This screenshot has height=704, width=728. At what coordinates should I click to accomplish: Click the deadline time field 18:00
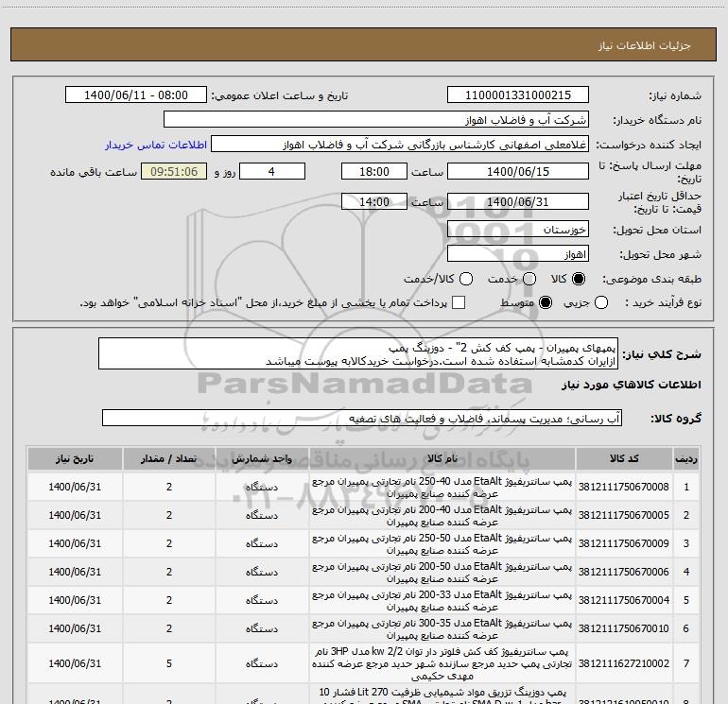374,171
